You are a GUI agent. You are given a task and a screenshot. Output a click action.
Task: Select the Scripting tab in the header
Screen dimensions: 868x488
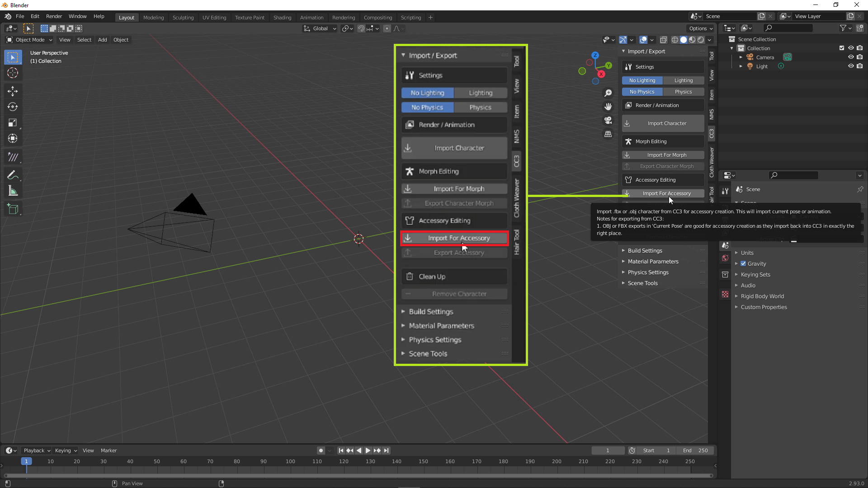[411, 17]
